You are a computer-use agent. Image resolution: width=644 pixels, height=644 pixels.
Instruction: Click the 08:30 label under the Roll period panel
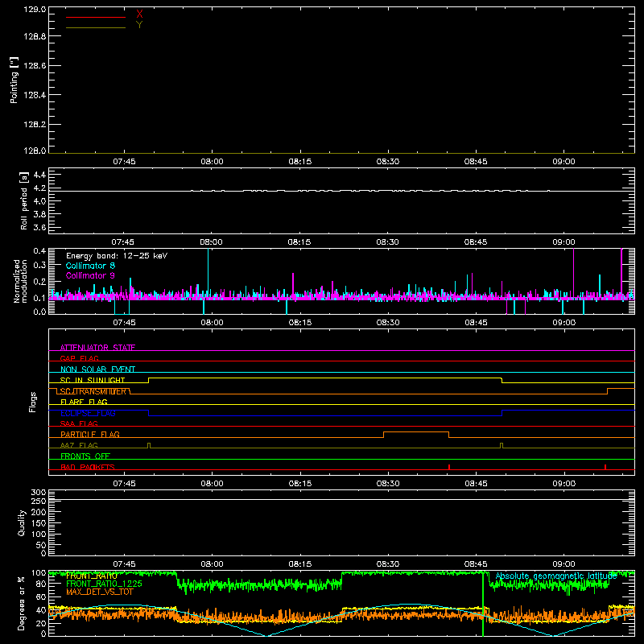click(x=388, y=242)
